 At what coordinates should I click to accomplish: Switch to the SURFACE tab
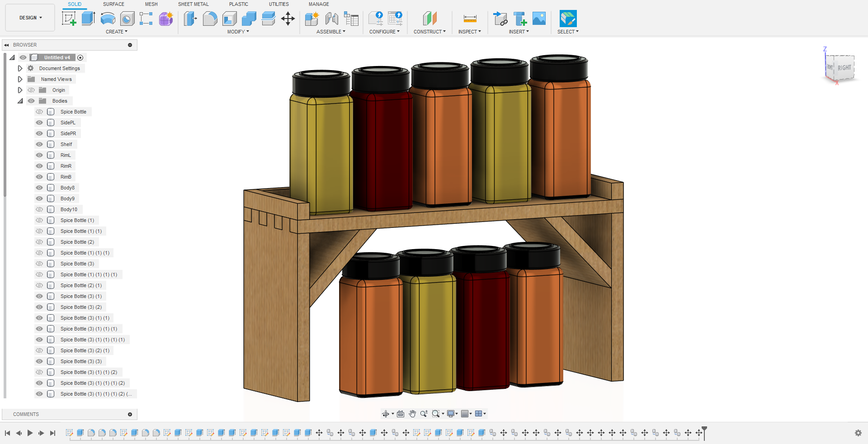coord(113,4)
